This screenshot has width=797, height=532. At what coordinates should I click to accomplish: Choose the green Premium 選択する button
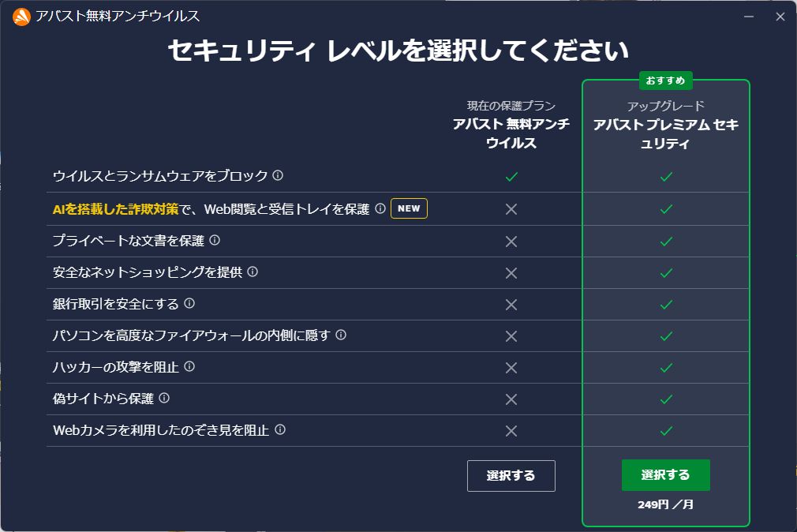[x=665, y=475]
